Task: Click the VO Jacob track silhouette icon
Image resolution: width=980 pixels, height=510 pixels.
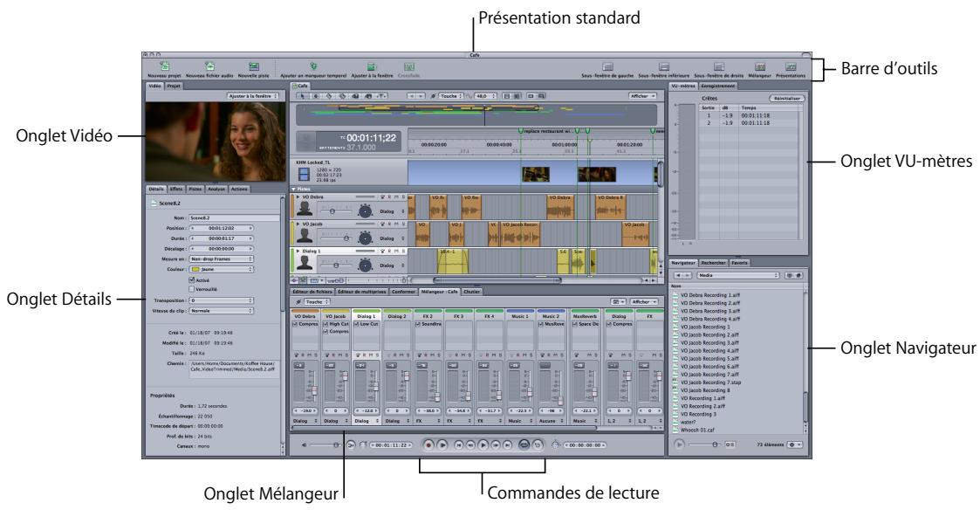Action: pyautogui.click(x=305, y=236)
